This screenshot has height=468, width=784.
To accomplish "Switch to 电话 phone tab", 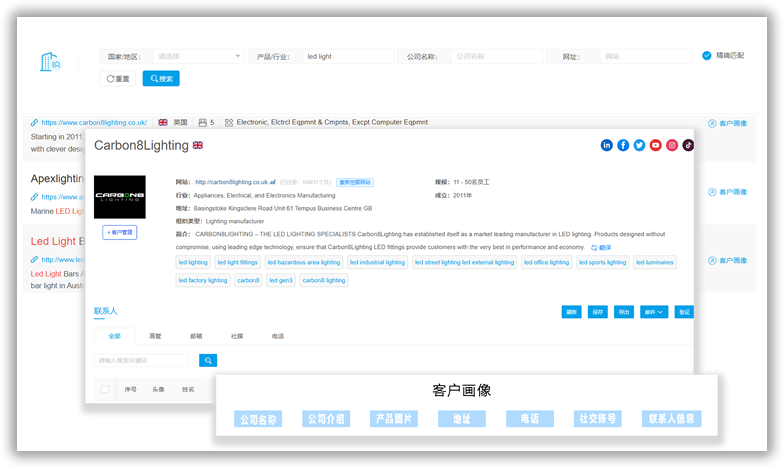I will coord(278,336).
